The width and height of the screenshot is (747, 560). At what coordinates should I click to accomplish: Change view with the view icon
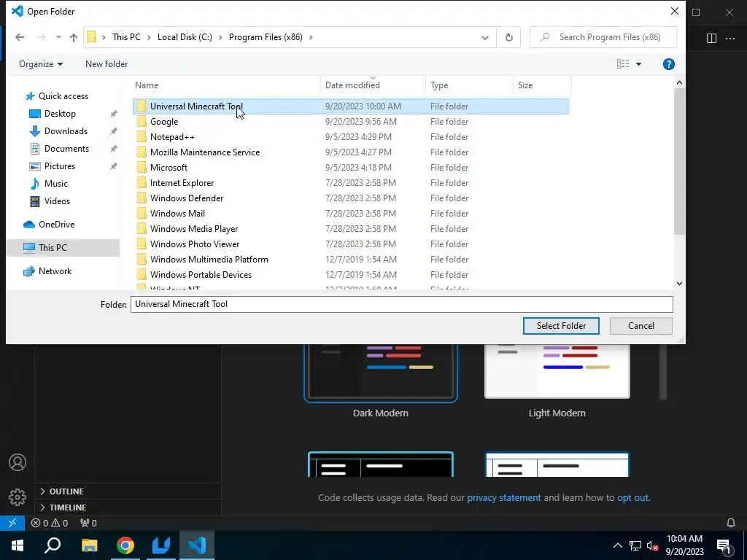tap(623, 64)
